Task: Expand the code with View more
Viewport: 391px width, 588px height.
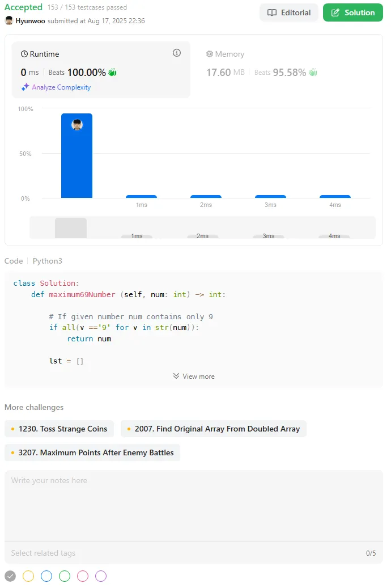Action: 194,376
